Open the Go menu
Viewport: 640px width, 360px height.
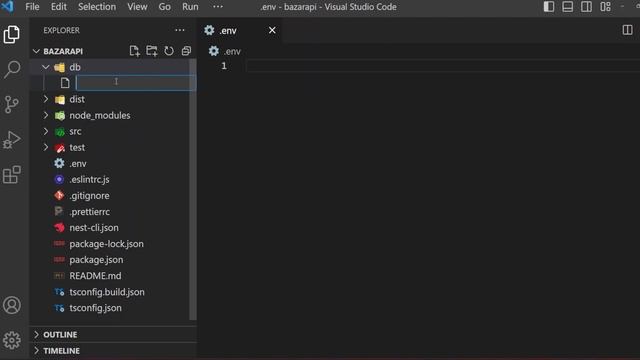(x=164, y=7)
